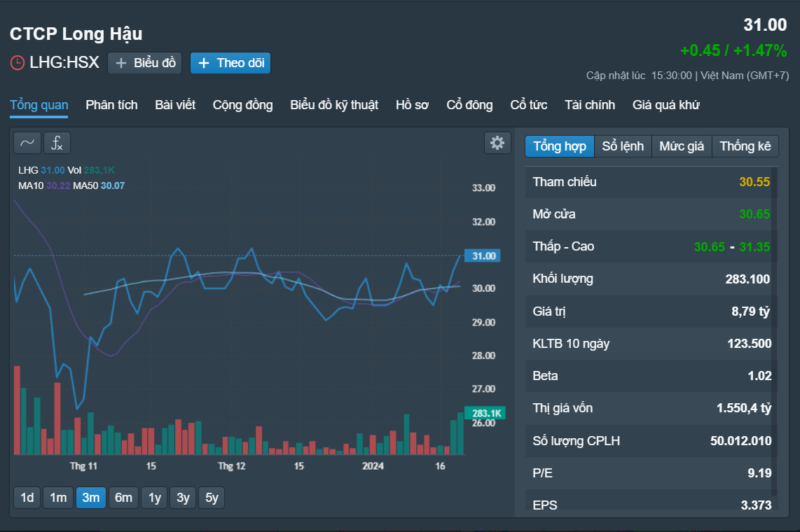800x532 pixels.
Task: Set chart range to 5y
Action: point(212,497)
